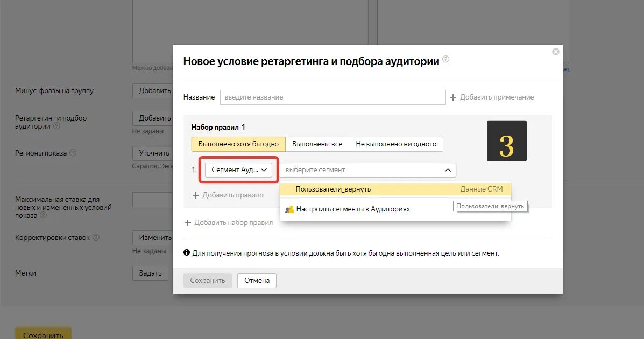Viewport: 644px width, 339px height.
Task: Open help icon beside Корректировки ставок
Action: tap(96, 237)
